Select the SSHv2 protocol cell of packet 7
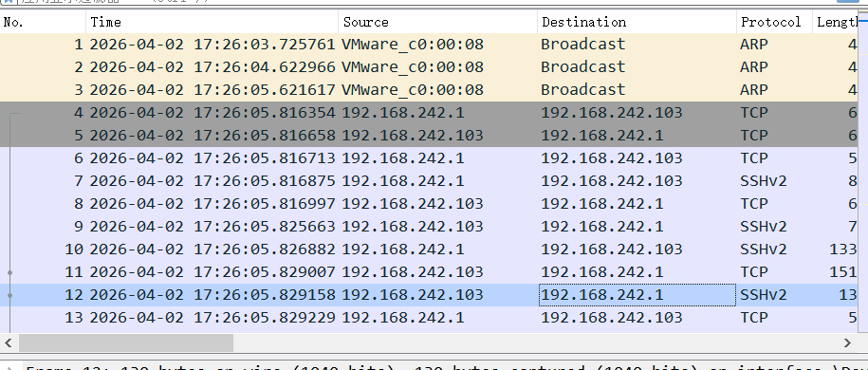The image size is (868, 370). (764, 181)
